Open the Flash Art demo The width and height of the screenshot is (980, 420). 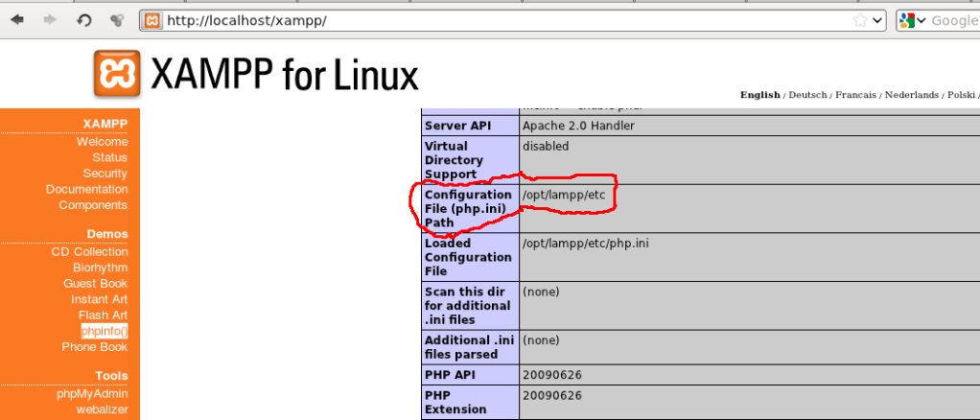pyautogui.click(x=104, y=315)
